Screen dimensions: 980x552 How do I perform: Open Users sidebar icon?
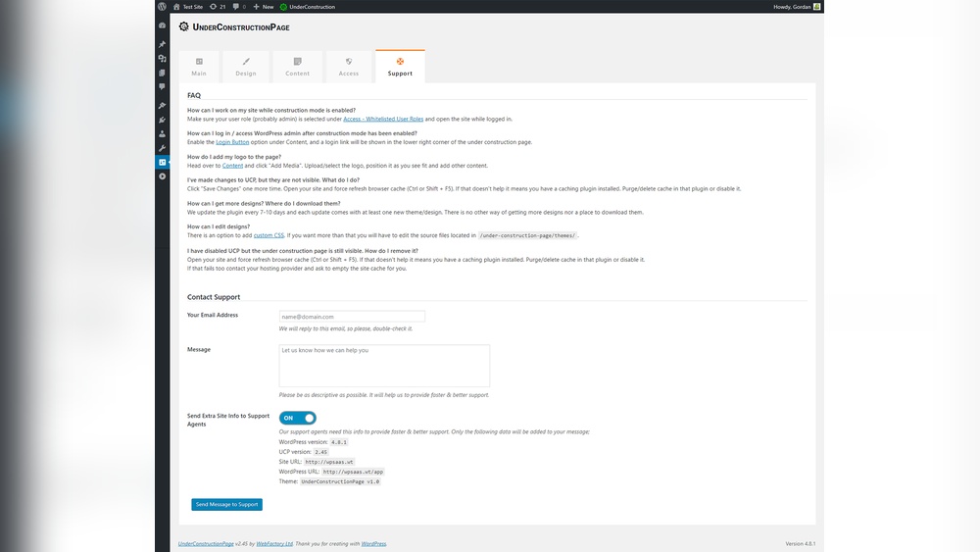click(162, 133)
